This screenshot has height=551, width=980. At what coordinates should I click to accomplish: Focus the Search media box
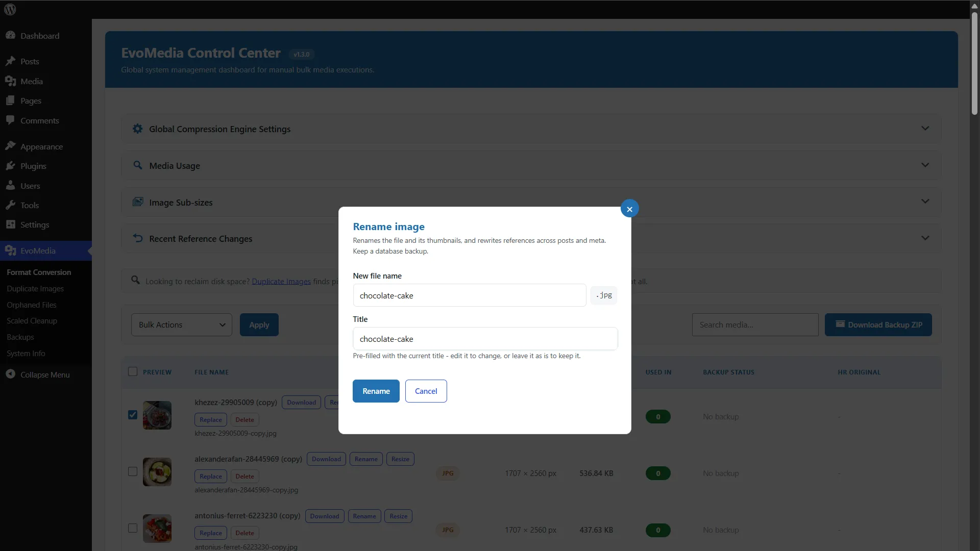pyautogui.click(x=755, y=325)
